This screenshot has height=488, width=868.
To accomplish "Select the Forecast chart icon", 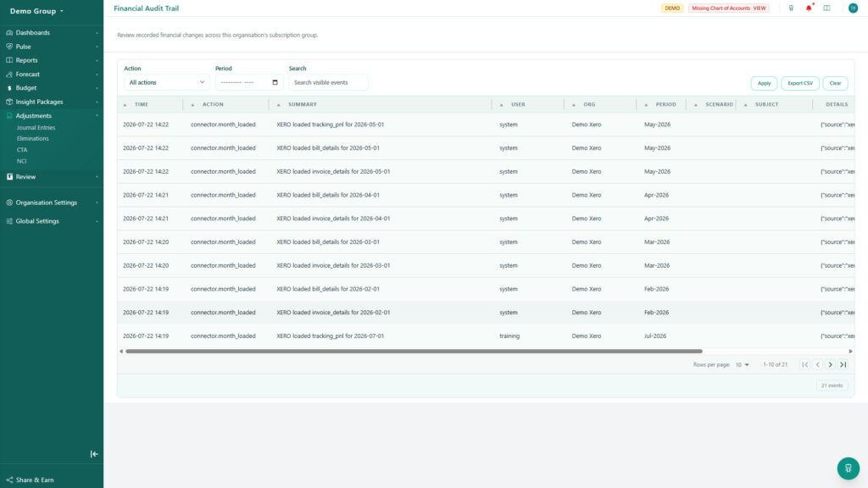I will (9, 75).
